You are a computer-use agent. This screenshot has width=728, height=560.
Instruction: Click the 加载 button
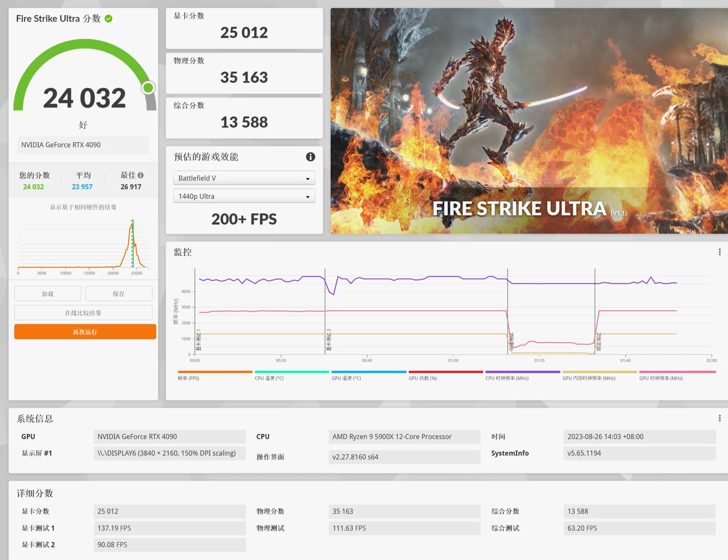tap(48, 294)
